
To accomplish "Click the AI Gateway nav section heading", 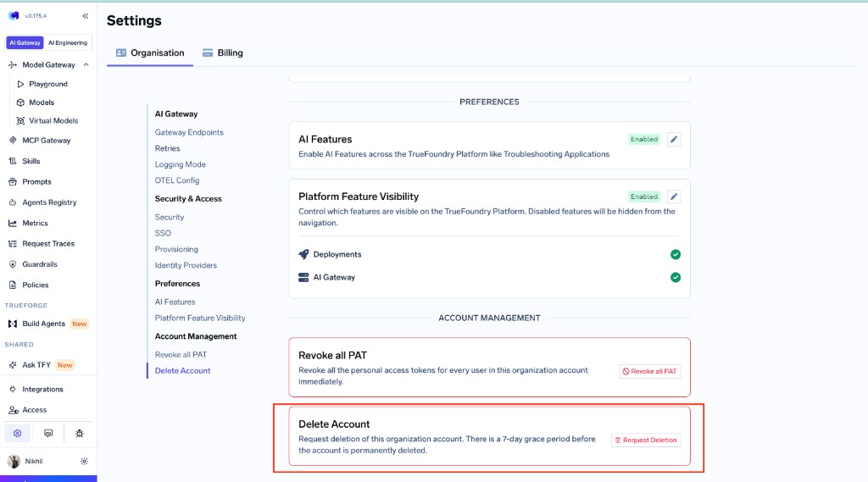I will coord(176,114).
